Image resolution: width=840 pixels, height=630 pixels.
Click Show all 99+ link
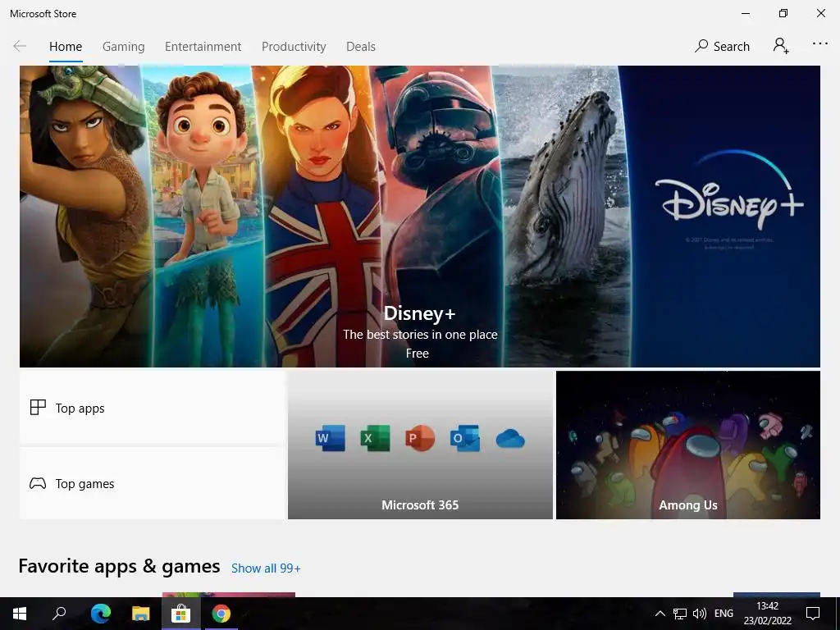pyautogui.click(x=266, y=568)
